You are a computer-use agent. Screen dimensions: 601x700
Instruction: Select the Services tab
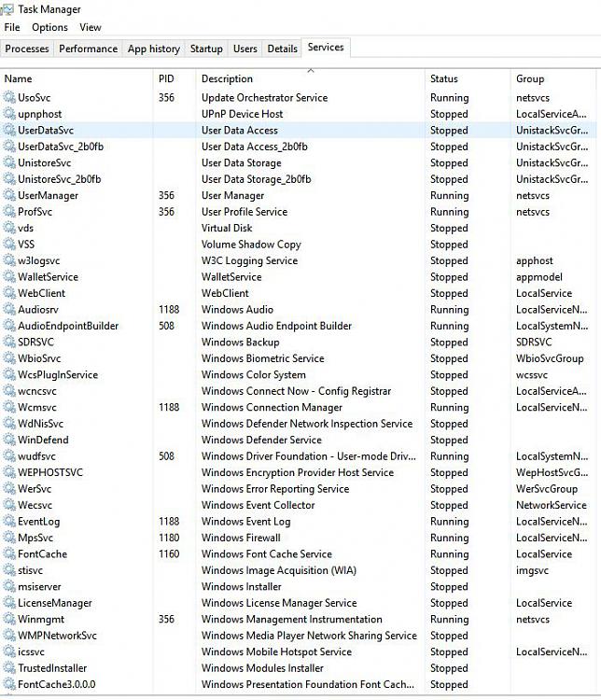tap(326, 48)
